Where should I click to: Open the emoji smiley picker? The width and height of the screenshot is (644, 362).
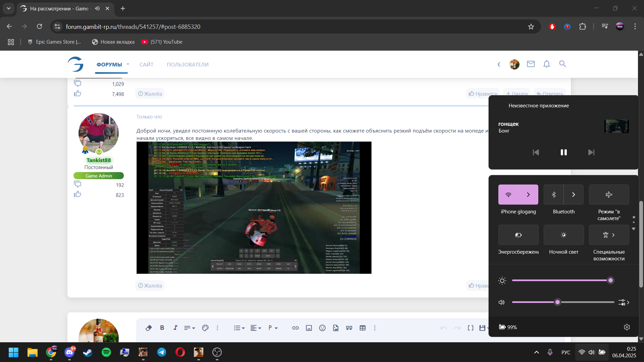(322, 328)
